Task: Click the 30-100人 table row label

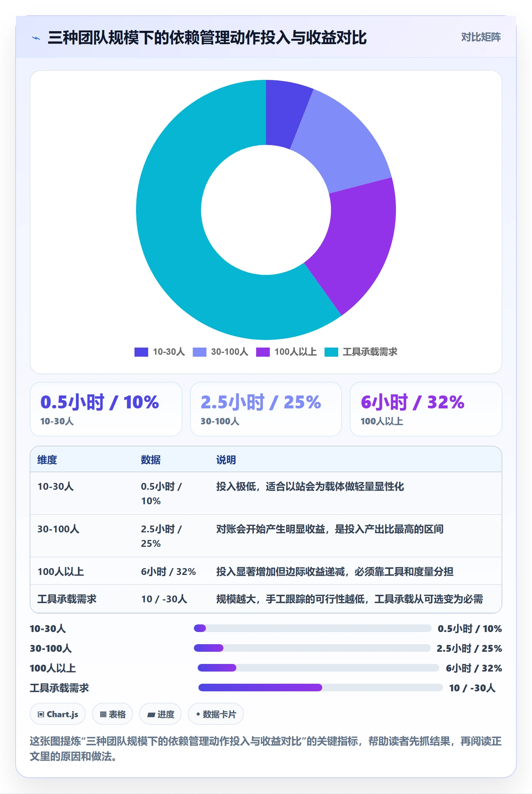Action: coord(58,529)
